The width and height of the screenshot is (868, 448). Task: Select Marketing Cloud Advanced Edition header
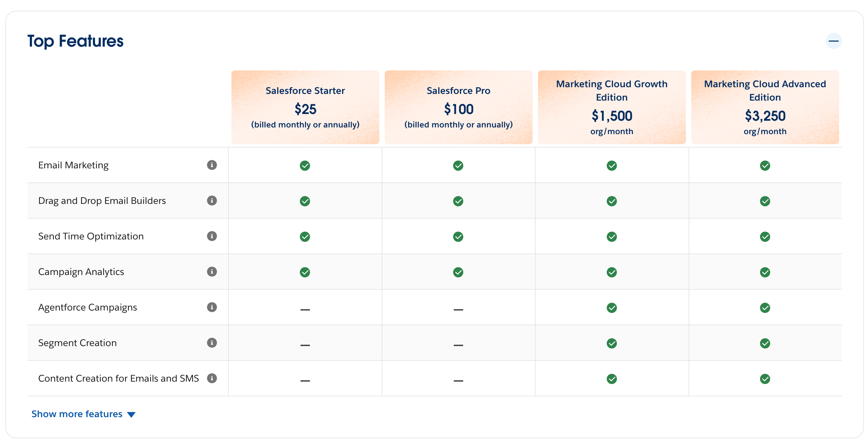[765, 107]
